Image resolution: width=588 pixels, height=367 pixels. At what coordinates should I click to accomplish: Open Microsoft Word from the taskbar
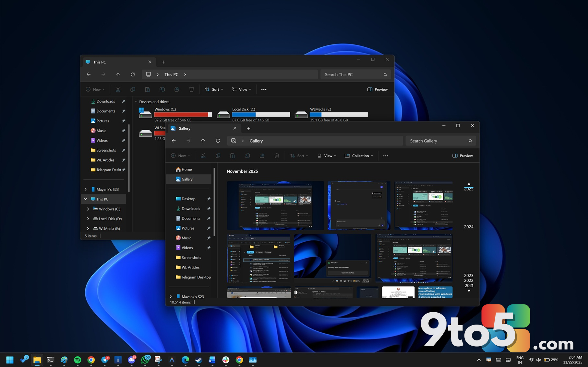tap(212, 360)
